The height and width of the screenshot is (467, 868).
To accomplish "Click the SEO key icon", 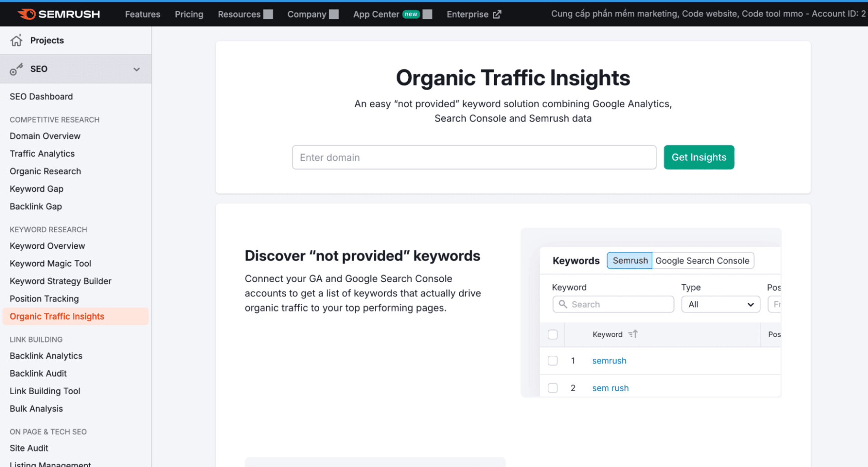I will pos(16,69).
